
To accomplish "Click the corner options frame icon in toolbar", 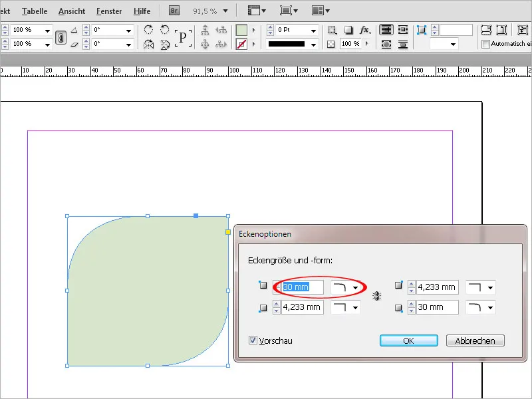I will tap(422, 30).
